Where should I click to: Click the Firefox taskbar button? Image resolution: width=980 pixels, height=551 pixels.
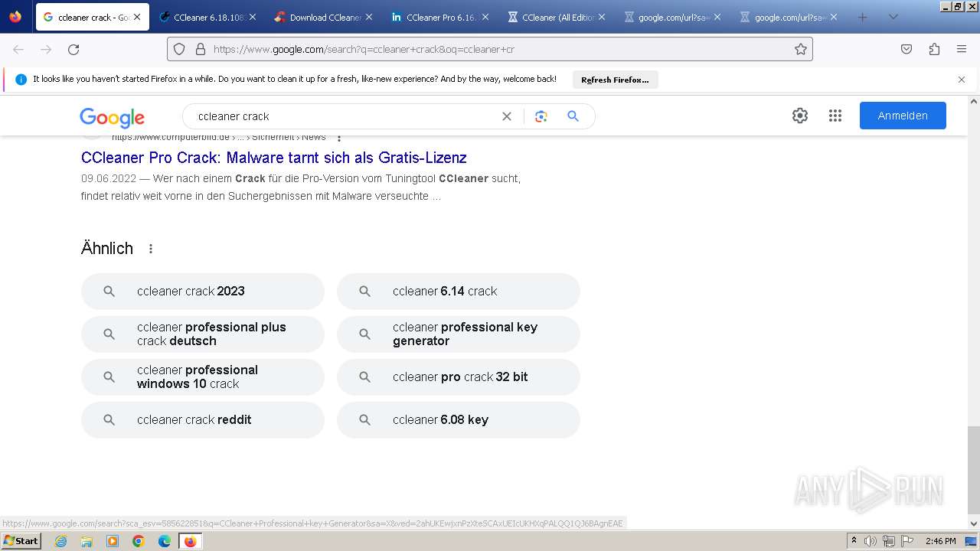pyautogui.click(x=191, y=541)
